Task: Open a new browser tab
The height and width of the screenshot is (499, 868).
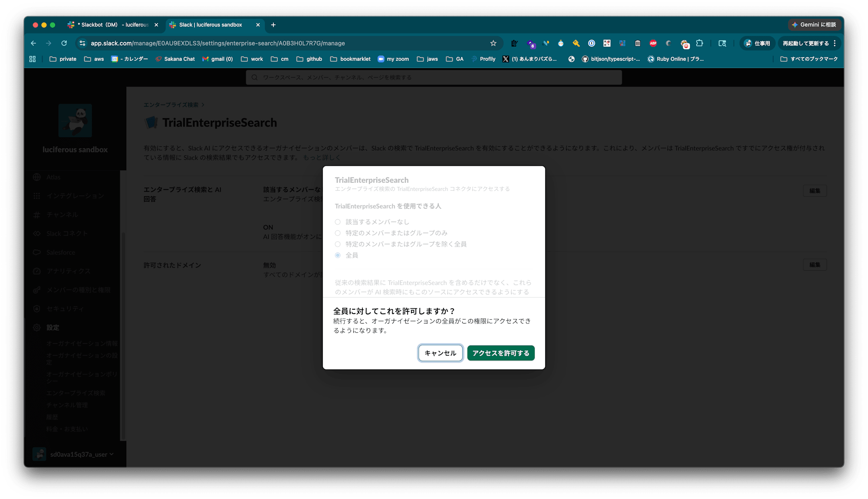Action: [273, 25]
